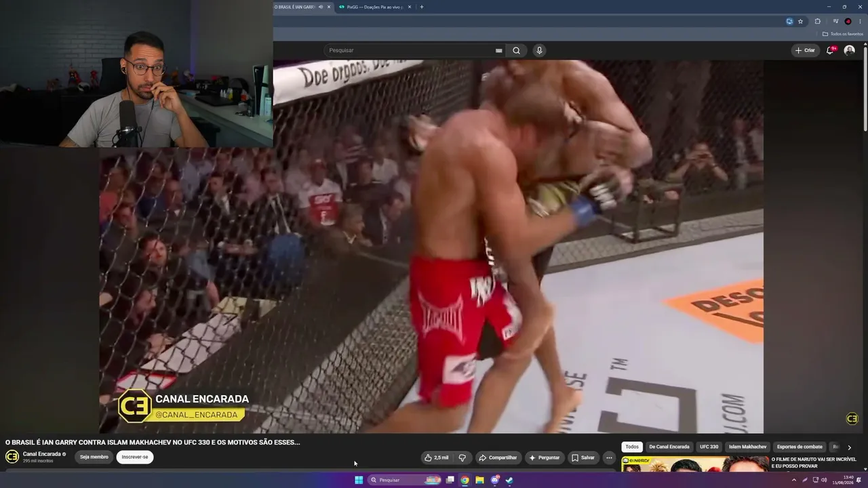Image resolution: width=868 pixels, height=488 pixels.
Task: Subscribe with the 'Inscrever-se' button
Action: [x=135, y=457]
